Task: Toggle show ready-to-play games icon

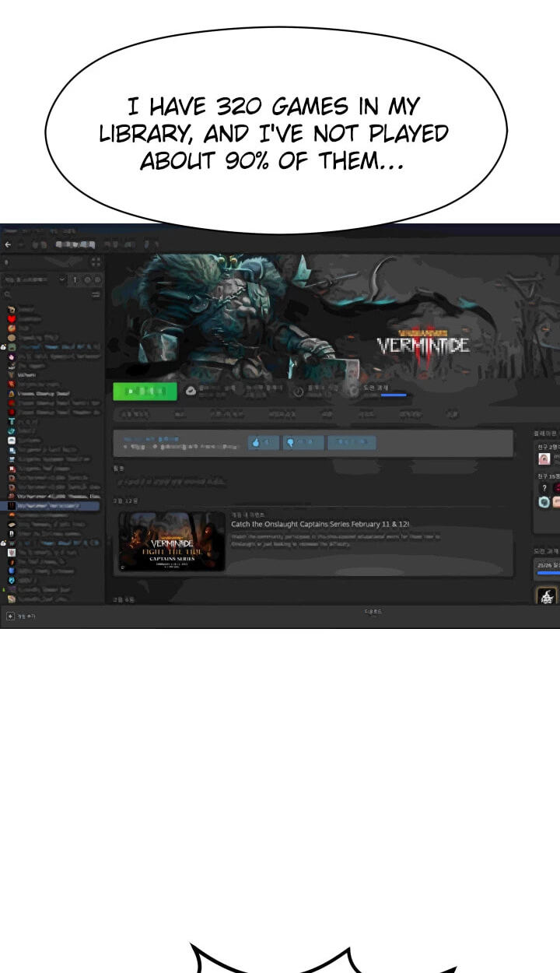Action: pyautogui.click(x=97, y=279)
